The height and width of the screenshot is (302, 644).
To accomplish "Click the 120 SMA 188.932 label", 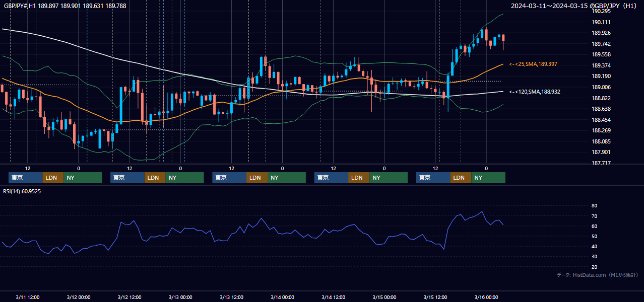I will [x=535, y=92].
